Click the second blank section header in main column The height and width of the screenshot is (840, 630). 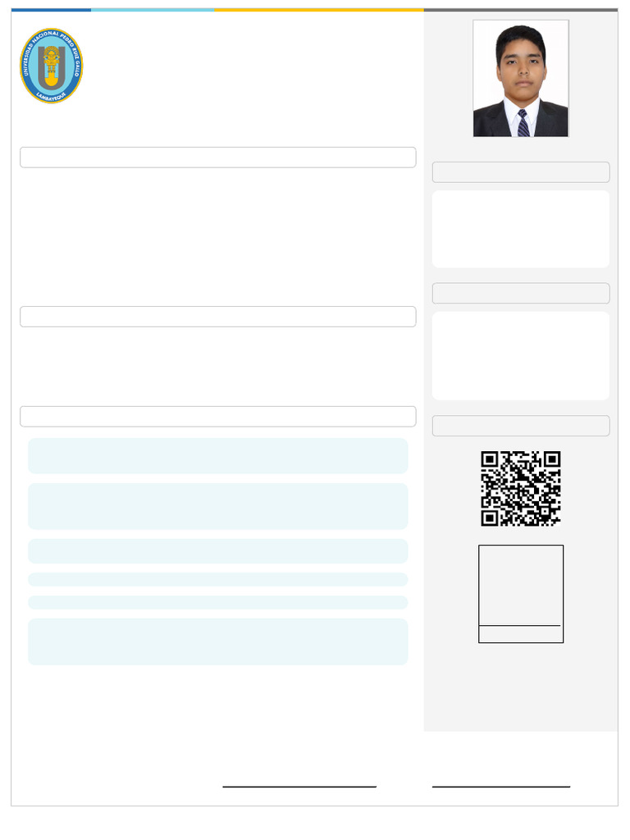218,317
